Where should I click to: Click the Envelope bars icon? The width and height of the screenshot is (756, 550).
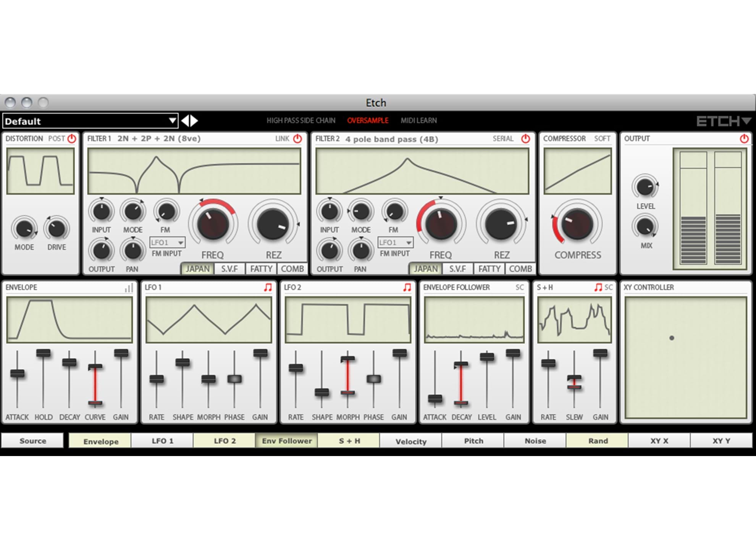129,288
